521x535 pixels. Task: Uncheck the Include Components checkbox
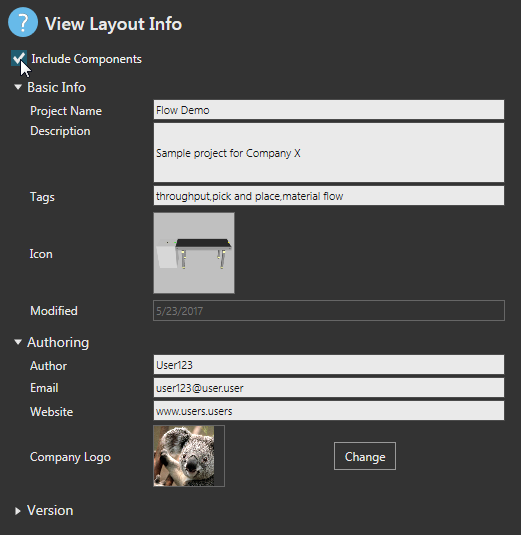click(x=18, y=58)
